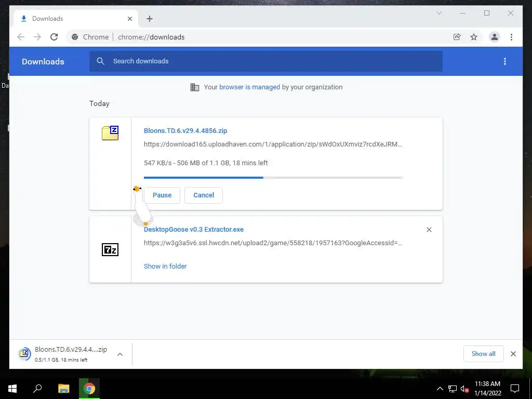Screen dimensions: 532x399
Task: Click the uploadhaven source URL
Action: tap(273, 144)
